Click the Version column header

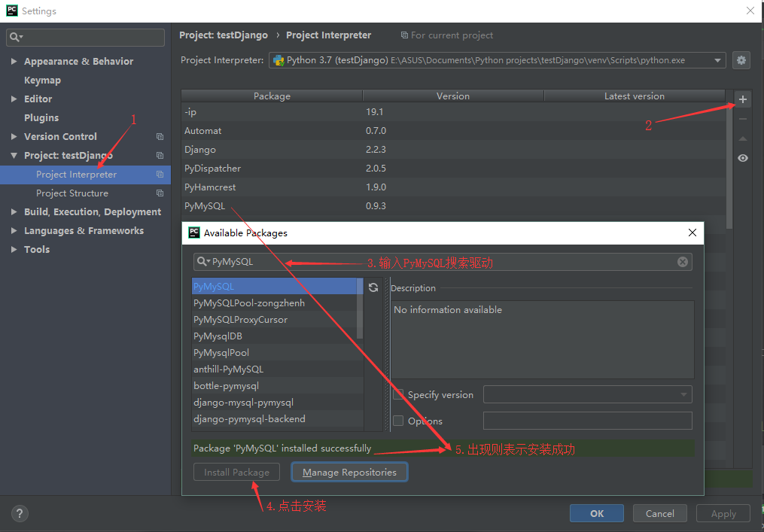453,96
